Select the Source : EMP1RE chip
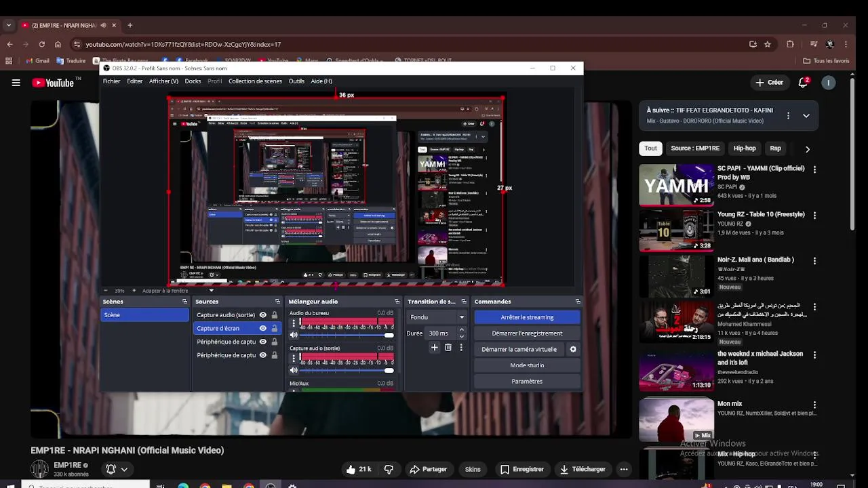 pos(695,148)
